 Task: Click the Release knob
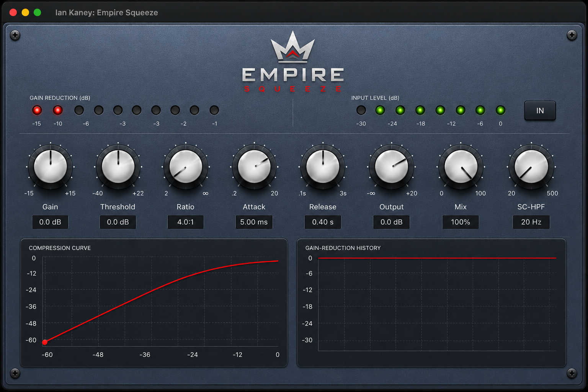pos(323,167)
